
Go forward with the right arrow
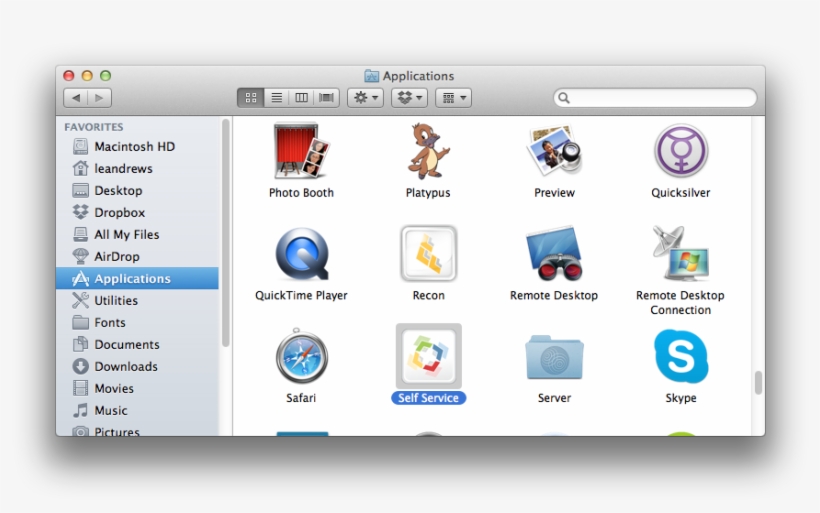coord(99,98)
